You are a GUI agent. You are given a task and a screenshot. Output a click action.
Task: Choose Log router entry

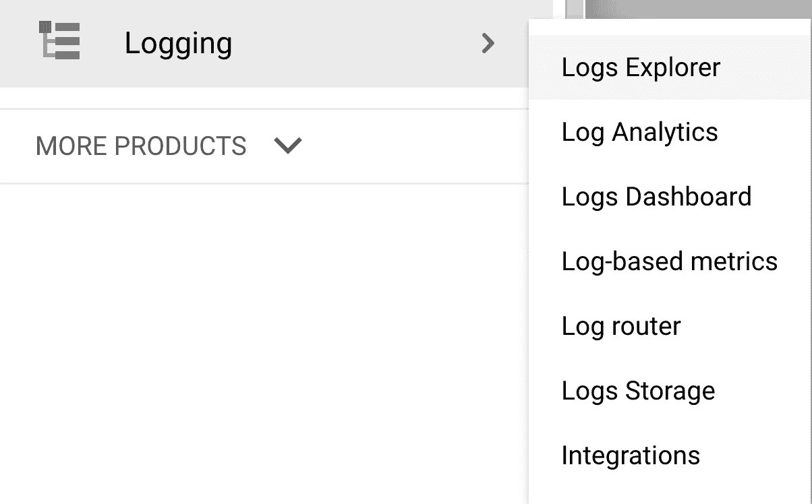[620, 326]
